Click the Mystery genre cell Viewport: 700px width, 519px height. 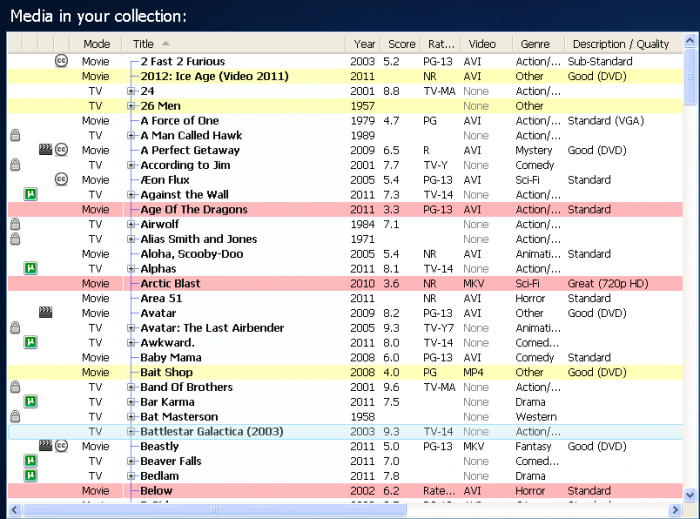click(x=533, y=150)
